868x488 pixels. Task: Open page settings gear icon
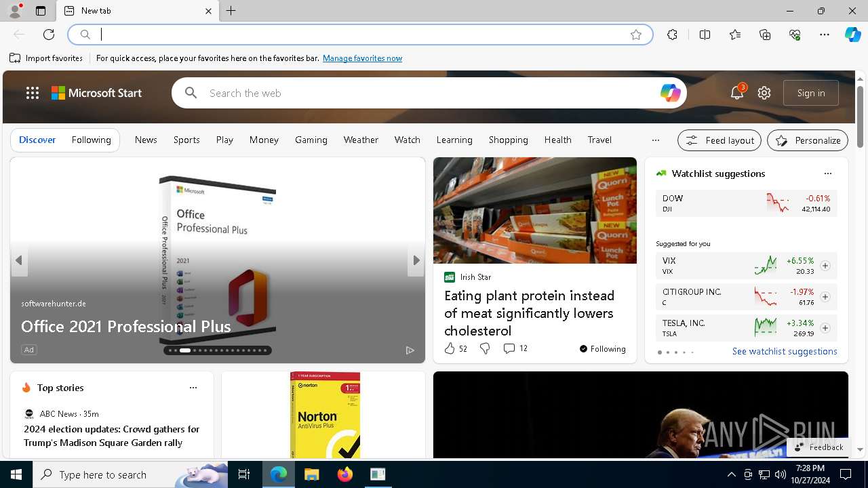[764, 93]
